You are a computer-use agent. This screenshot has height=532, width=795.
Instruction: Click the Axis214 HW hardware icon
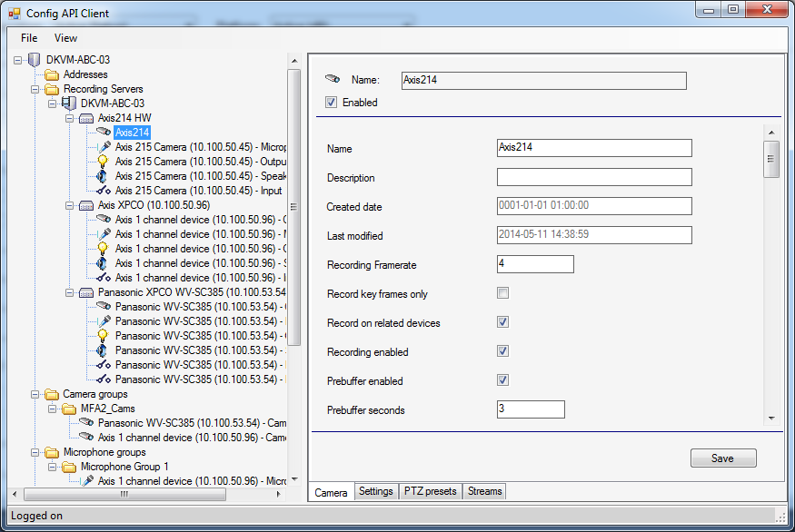(86, 119)
